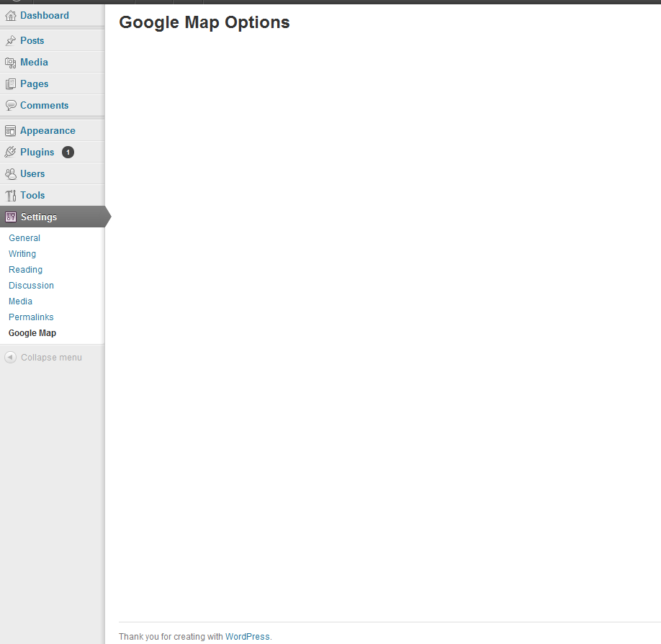Click the Collapse menu arrow icon
661x644 pixels.
11,357
